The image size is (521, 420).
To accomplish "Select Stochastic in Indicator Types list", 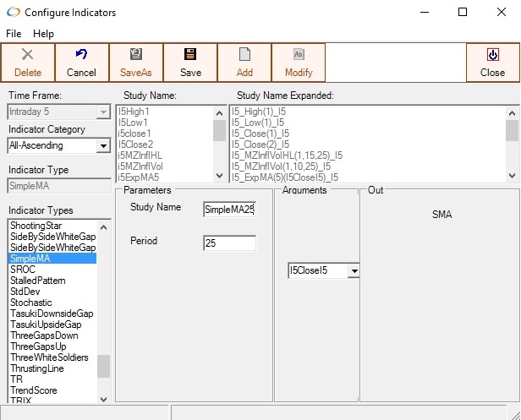I will tap(31, 303).
